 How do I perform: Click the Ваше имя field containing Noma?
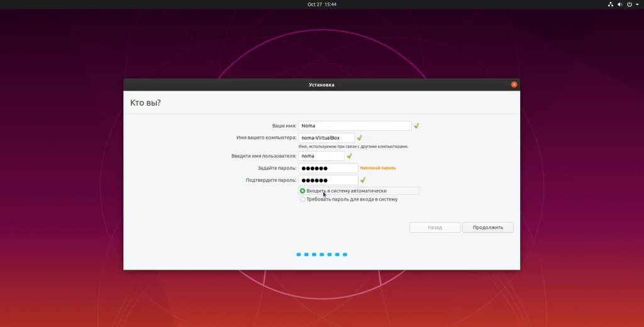pos(355,126)
